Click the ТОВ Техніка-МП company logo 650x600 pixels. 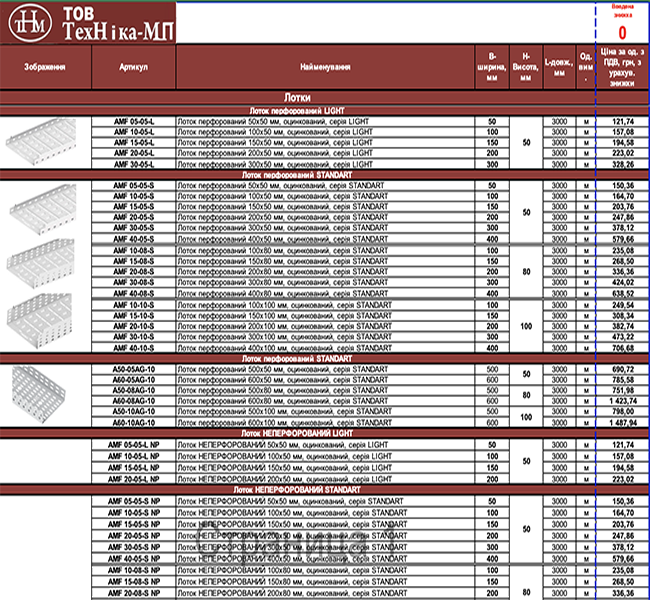pos(88,23)
